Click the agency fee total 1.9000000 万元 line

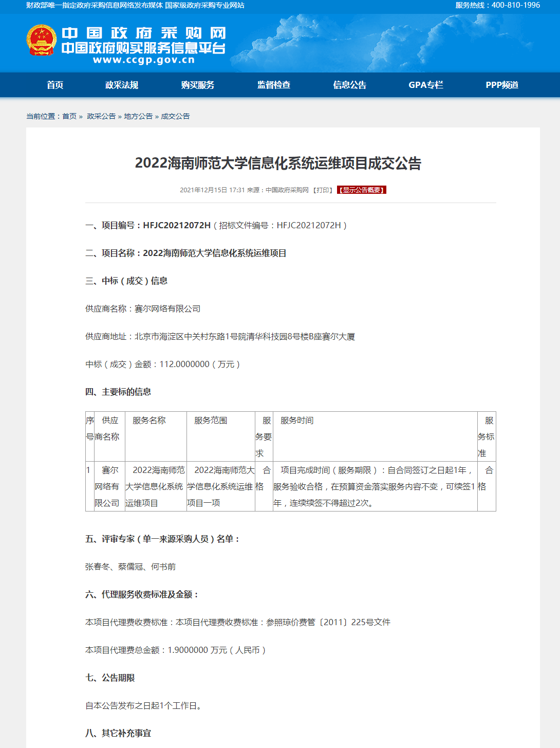(x=176, y=650)
